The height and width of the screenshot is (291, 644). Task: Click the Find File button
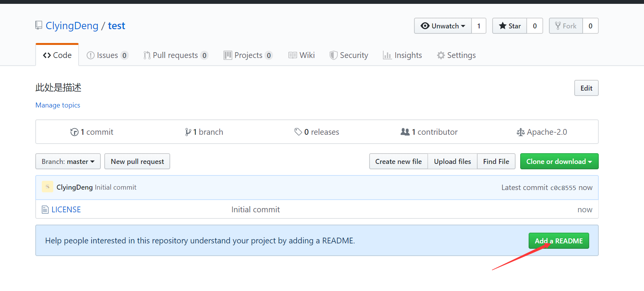(496, 161)
